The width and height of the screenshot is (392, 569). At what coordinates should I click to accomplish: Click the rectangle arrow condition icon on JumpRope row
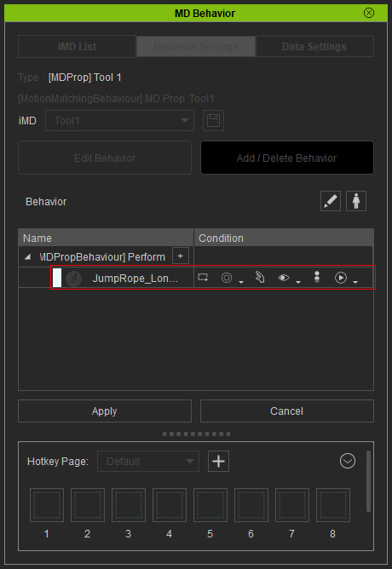pyautogui.click(x=203, y=278)
